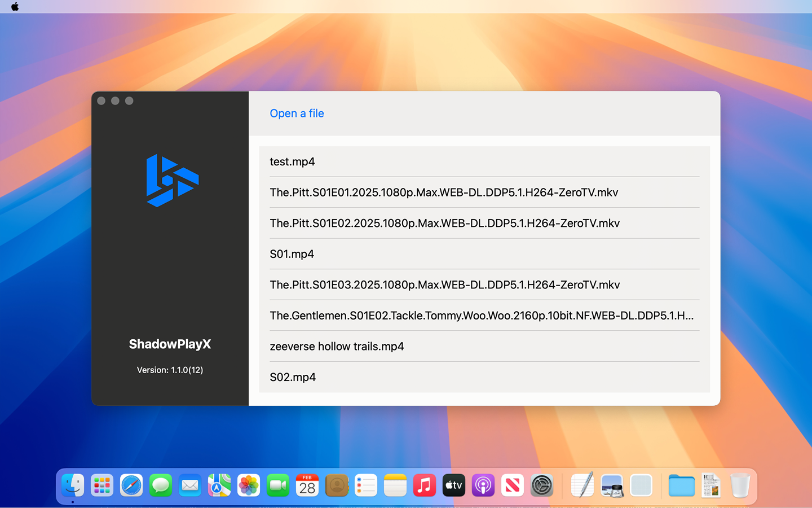Select S01.mp4 in the recent list
The width and height of the screenshot is (812, 508).
(x=484, y=254)
